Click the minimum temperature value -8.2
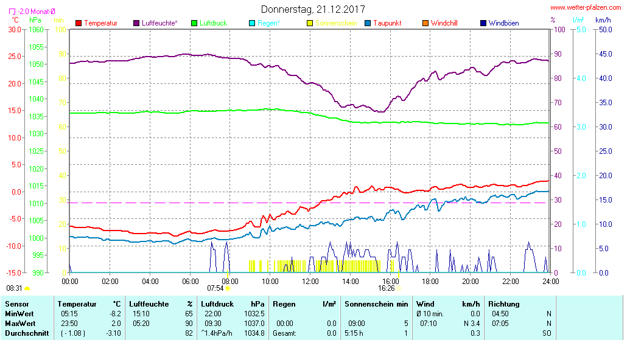Screen dimensions: 644x340 coord(115,314)
